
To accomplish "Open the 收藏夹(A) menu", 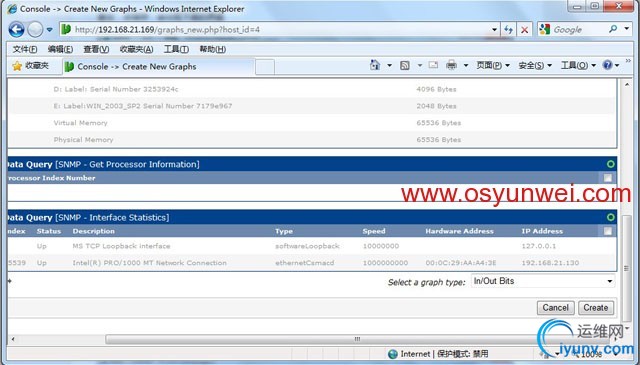I will click(x=136, y=49).
